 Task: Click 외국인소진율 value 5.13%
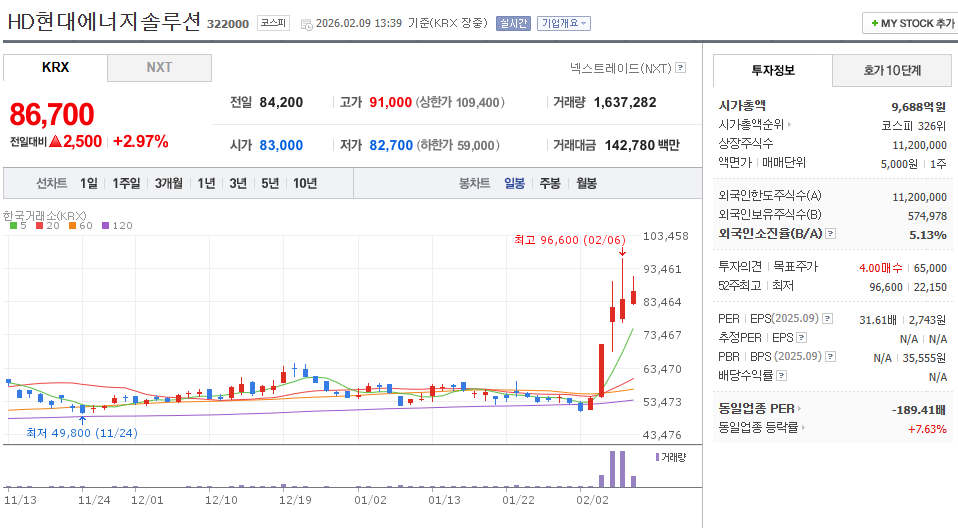[927, 235]
